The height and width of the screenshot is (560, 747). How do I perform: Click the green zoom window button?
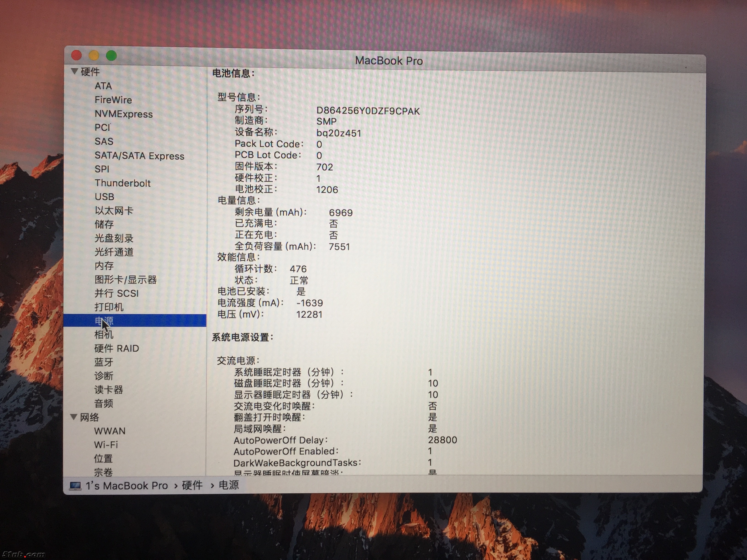tap(111, 55)
